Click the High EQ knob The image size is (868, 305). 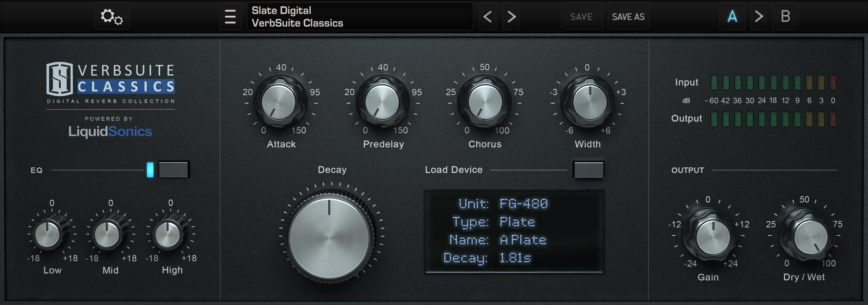click(x=167, y=234)
